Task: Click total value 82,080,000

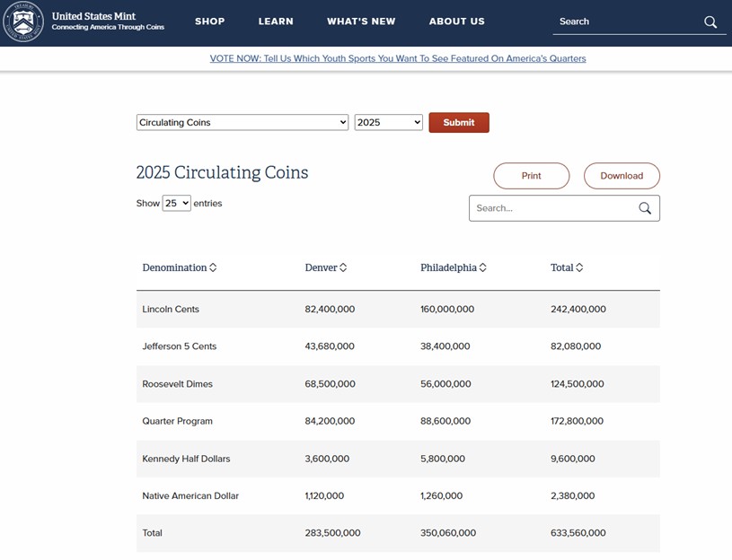Action: (x=576, y=346)
